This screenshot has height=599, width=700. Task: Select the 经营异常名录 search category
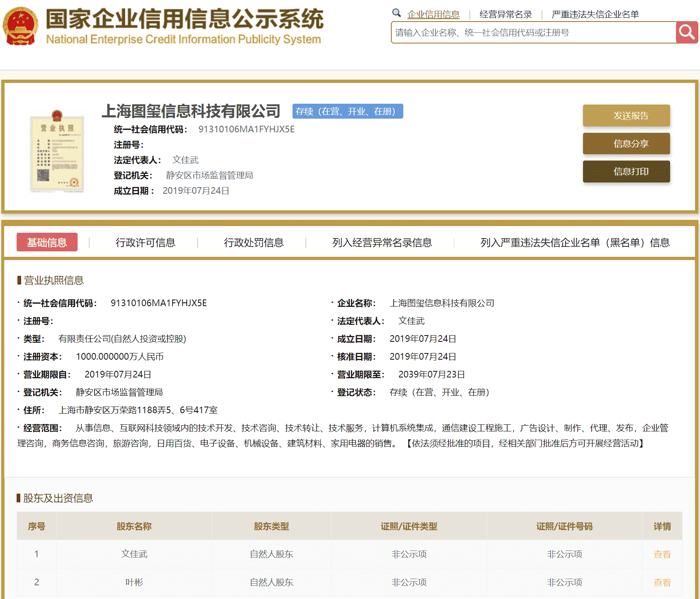[x=505, y=15]
